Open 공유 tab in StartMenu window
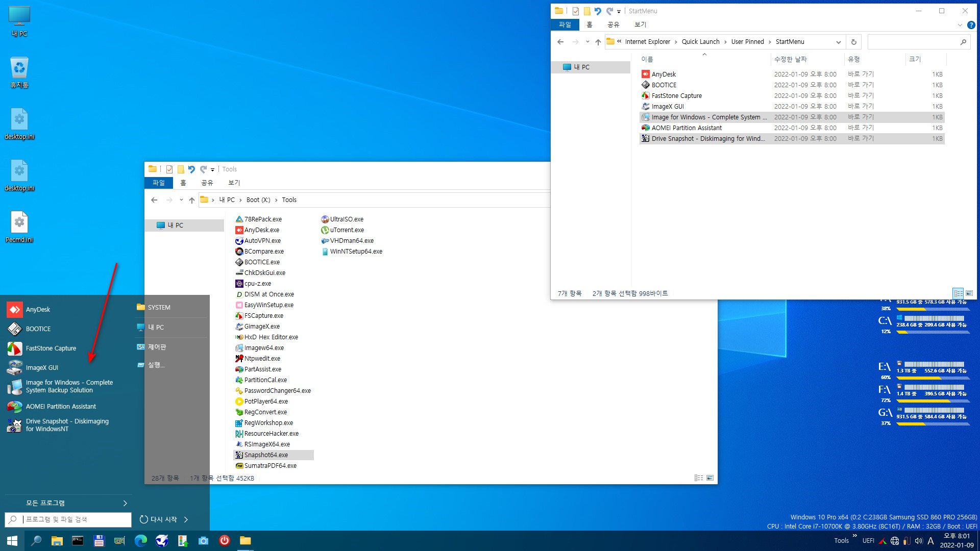The image size is (980, 551). [x=614, y=24]
